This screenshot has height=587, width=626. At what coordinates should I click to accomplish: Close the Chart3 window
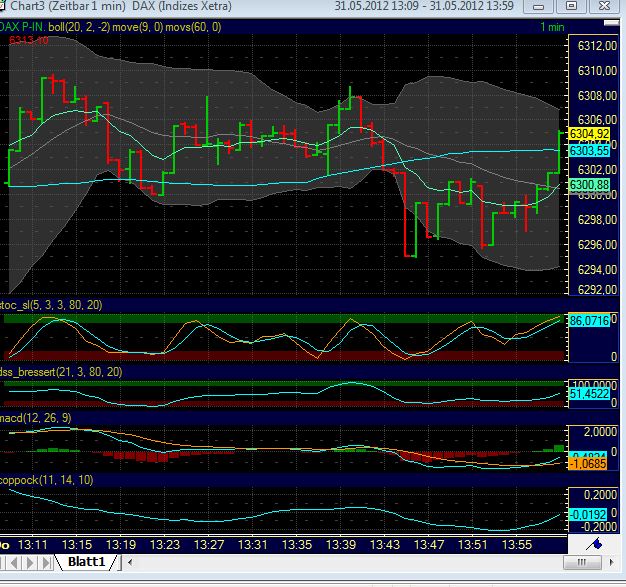click(604, 6)
